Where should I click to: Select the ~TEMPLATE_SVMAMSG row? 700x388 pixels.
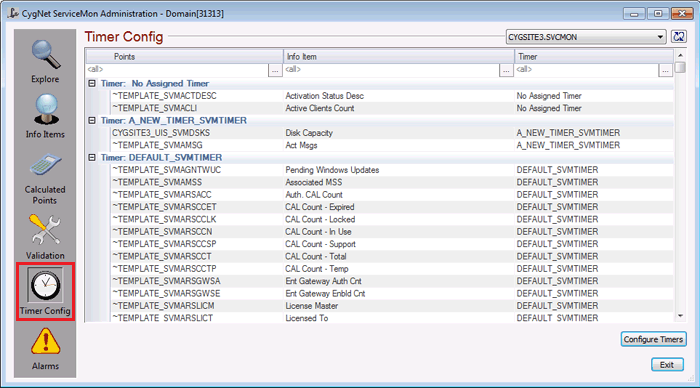tap(392, 146)
